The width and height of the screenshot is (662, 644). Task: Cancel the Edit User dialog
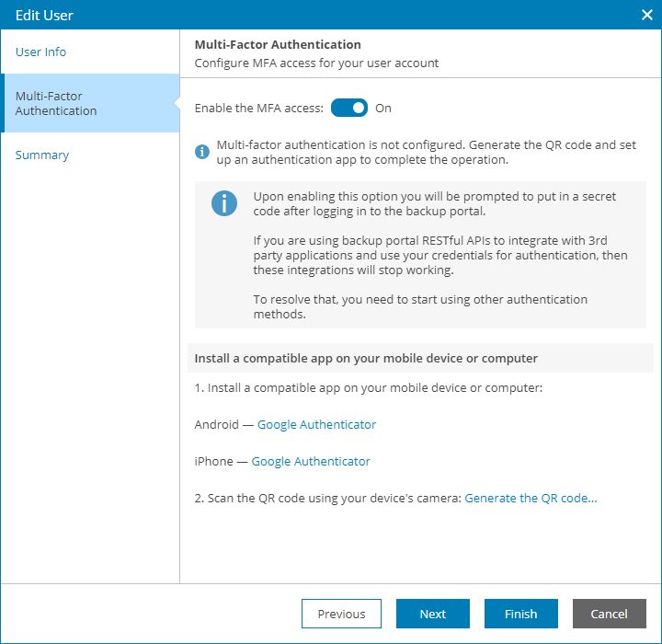[609, 614]
